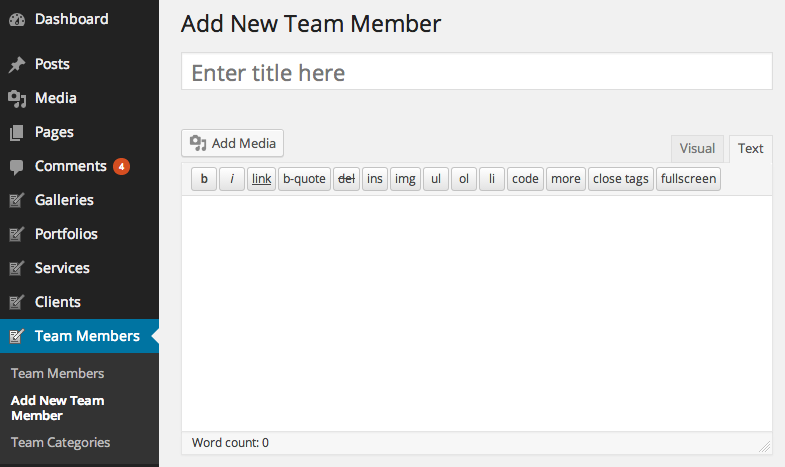785x467 pixels.
Task: Click the Services sidebar icon
Action: click(16, 269)
